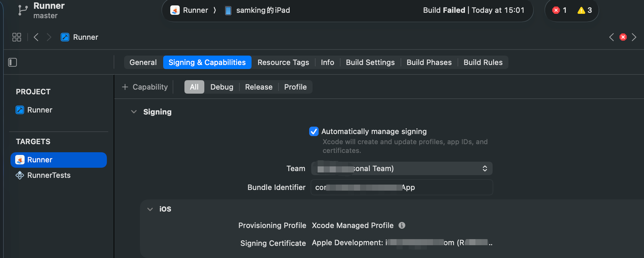Click the RunnerTests target icon
This screenshot has width=644, height=258.
tap(20, 175)
